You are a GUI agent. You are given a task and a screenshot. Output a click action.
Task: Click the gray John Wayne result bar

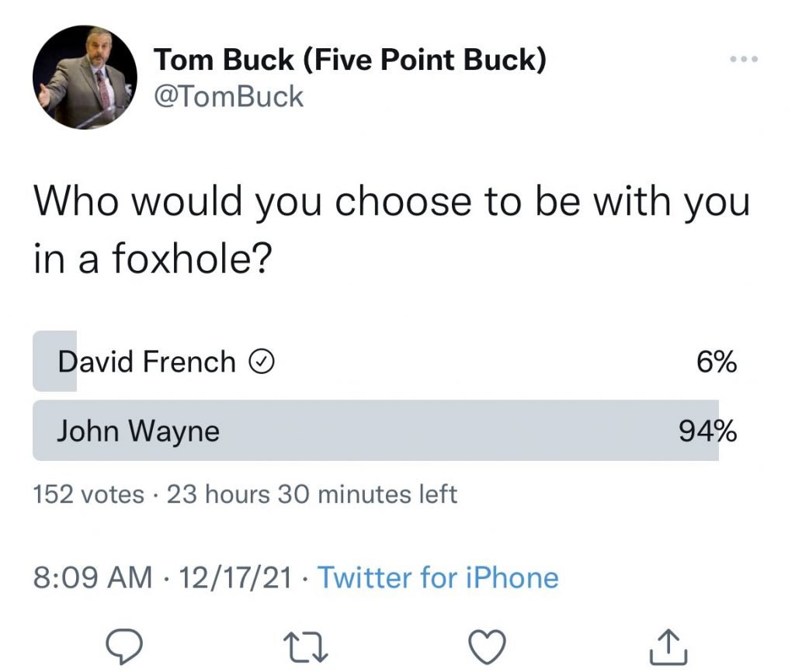point(376,430)
